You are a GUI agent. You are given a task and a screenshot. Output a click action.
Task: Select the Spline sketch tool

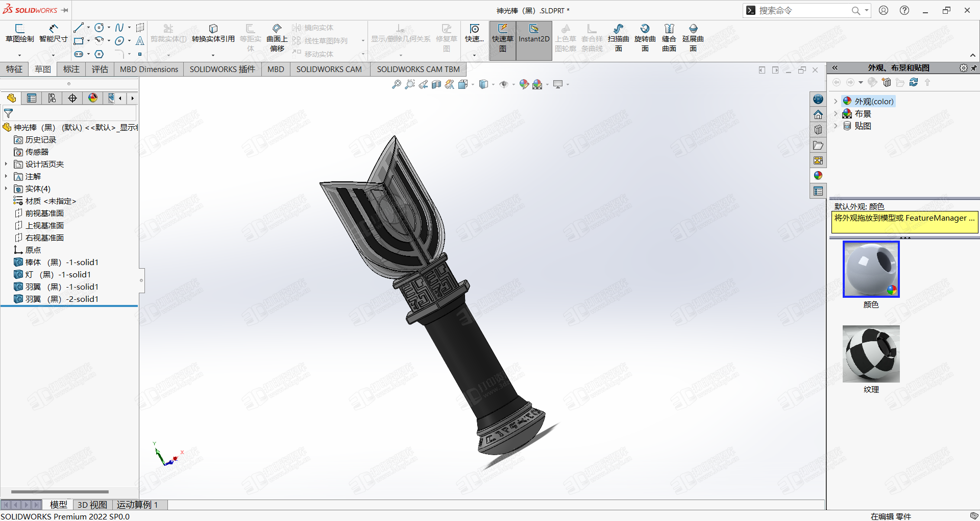(x=119, y=28)
